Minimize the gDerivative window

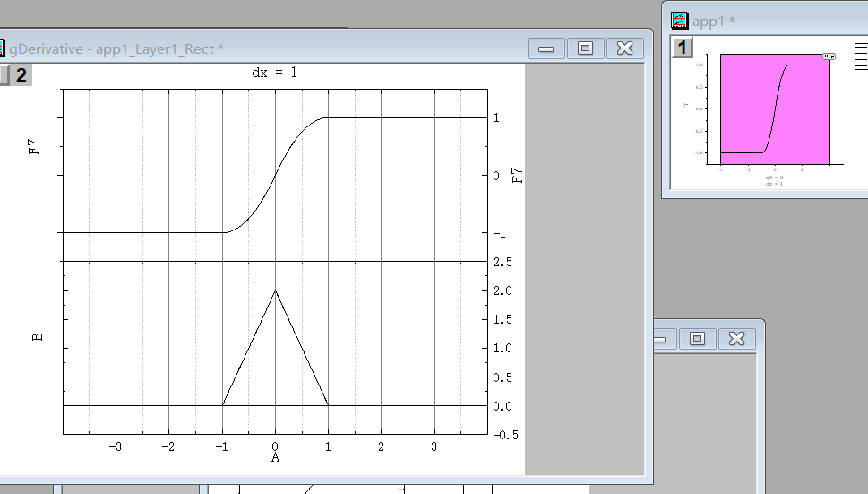(546, 48)
